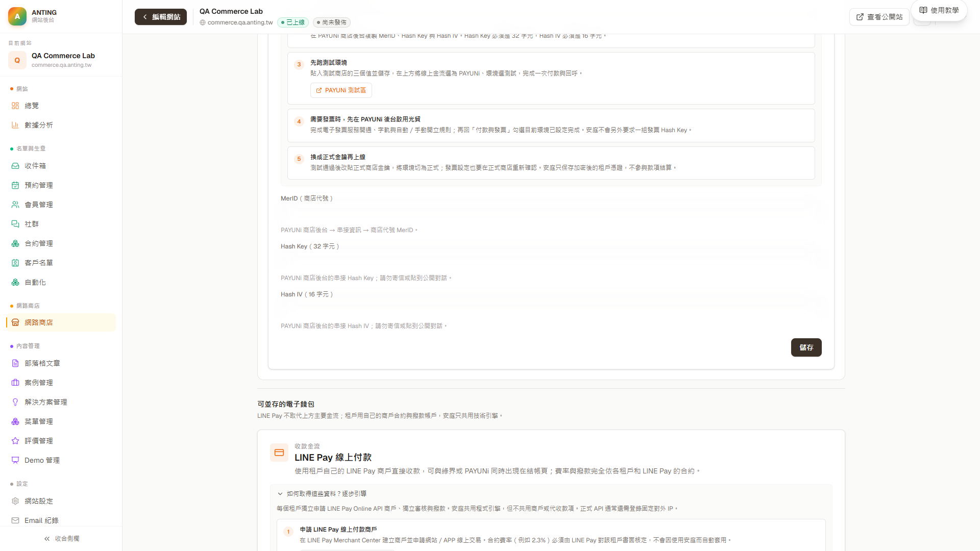This screenshot has height=551, width=980.
Task: Click the LINE Pay 線上付款 card title
Action: click(333, 458)
